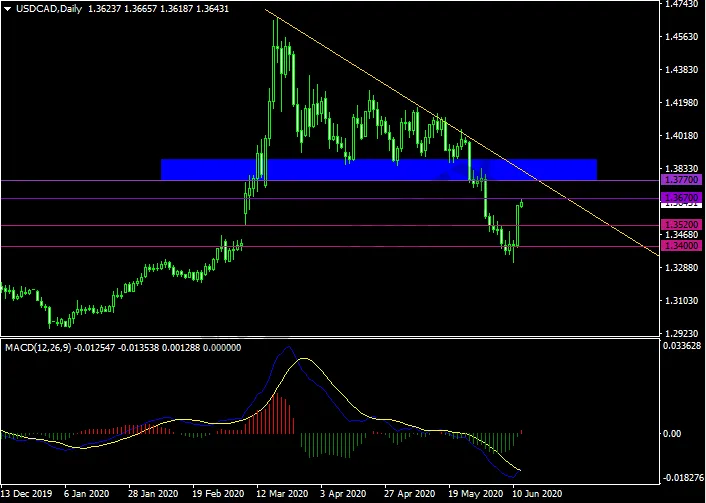Image resolution: width=706 pixels, height=503 pixels.
Task: Click the 0.00 MACD scale value
Action: (x=672, y=434)
